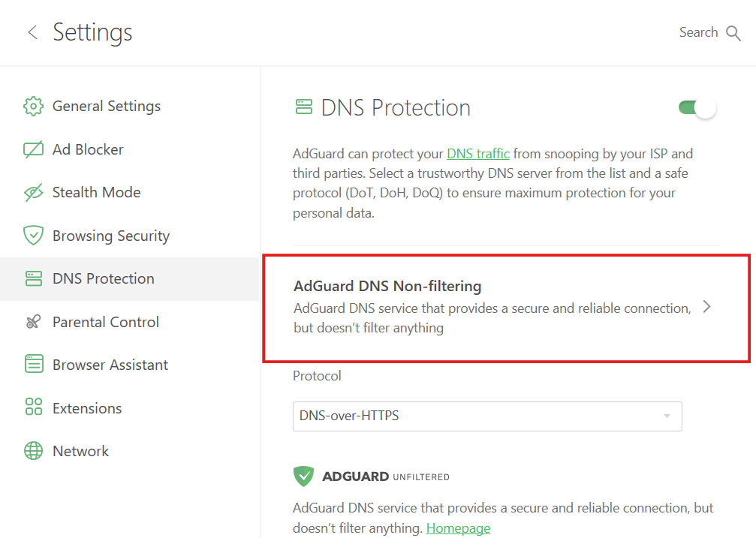Open the DNS traffic link
This screenshot has width=756, height=538.
[x=477, y=153]
